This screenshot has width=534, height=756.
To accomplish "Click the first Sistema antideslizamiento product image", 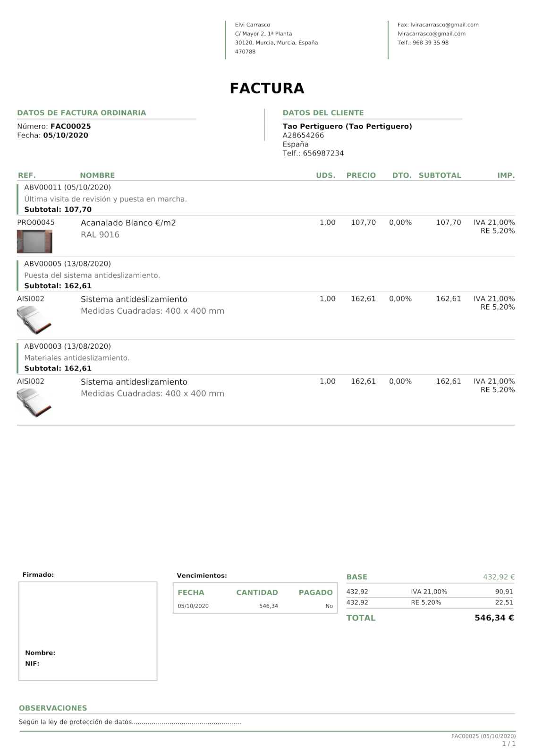I will coord(34,320).
